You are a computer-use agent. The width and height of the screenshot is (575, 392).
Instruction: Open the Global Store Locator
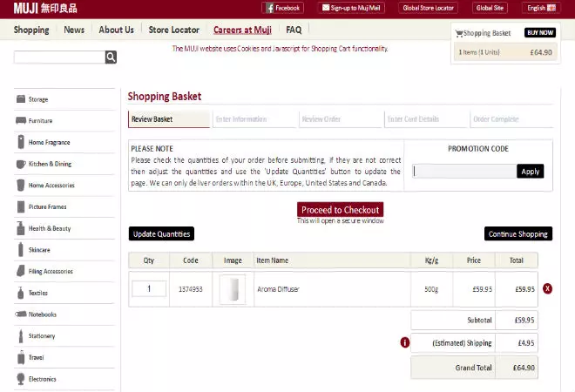point(429,8)
